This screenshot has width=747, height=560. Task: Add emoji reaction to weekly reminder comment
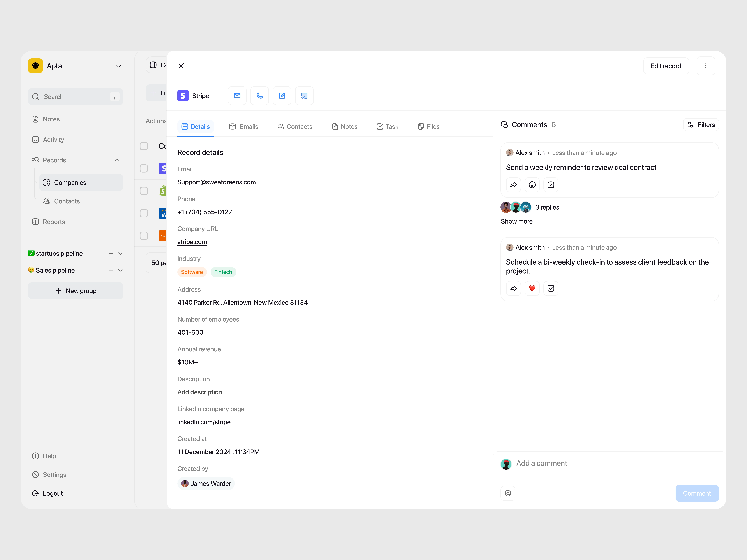point(532,185)
